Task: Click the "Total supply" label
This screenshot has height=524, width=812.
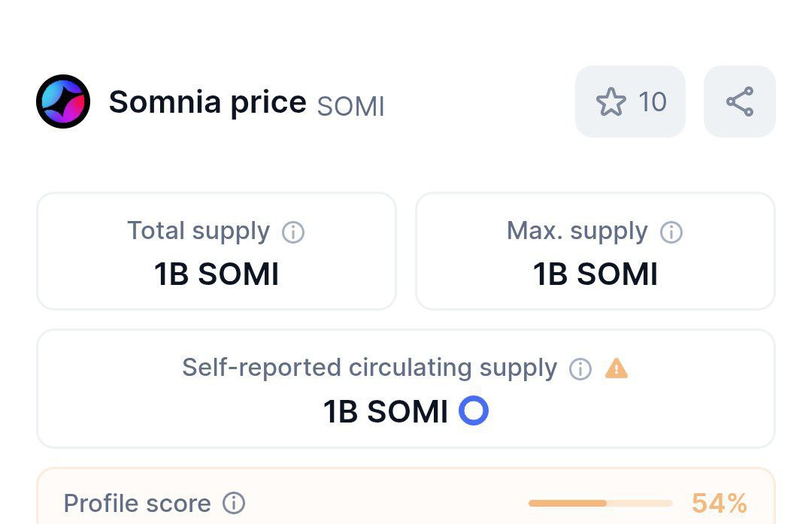Action: 198,231
